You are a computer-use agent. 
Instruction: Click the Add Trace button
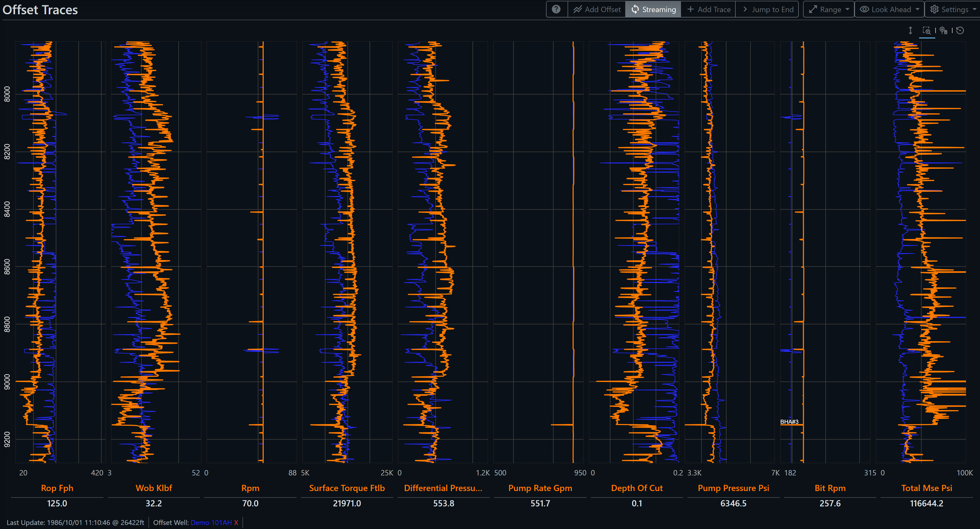708,9
